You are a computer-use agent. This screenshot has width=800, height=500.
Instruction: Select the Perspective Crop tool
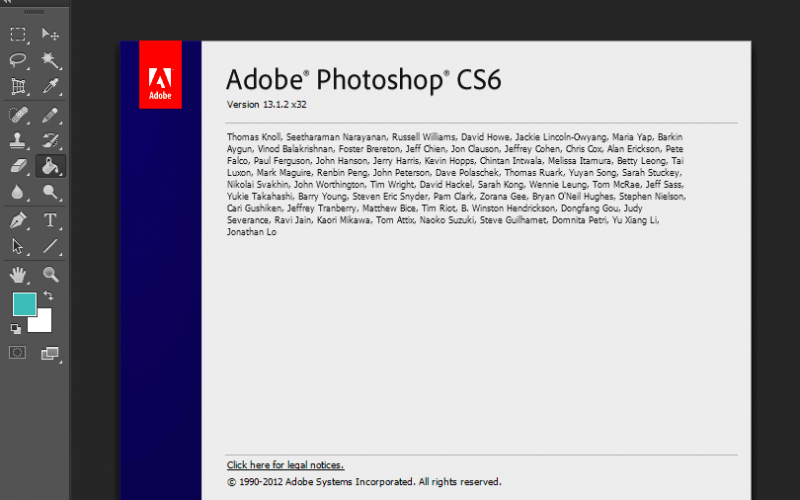(18, 86)
